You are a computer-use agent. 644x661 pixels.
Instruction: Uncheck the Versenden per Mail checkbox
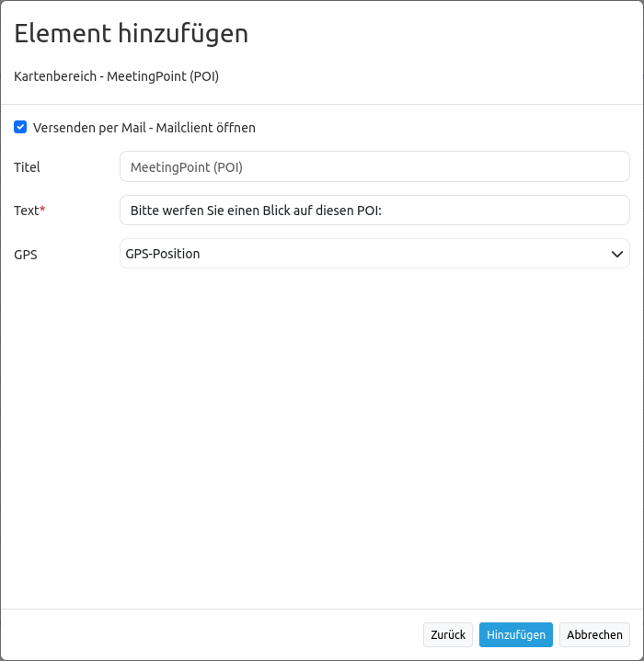20,128
